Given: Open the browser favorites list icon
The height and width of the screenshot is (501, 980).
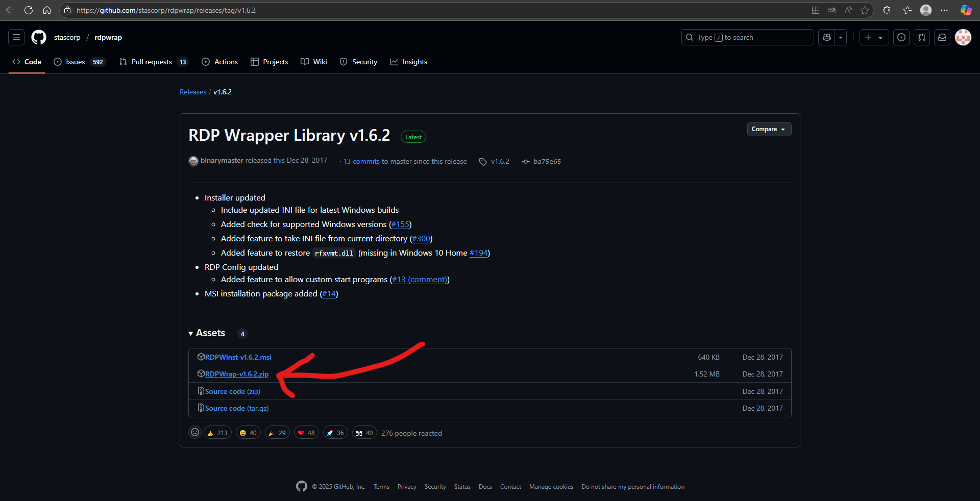Looking at the screenshot, I should 908,10.
